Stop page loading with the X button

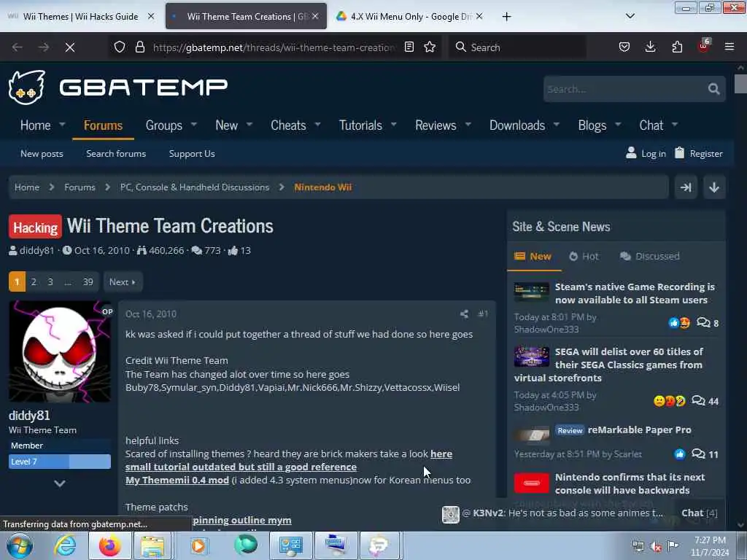[69, 47]
